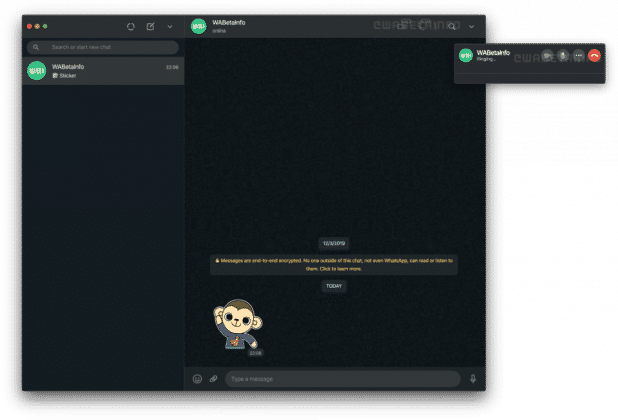Open WABetaInfo contact profile picture in header
Viewport: 618px width, 420px height.
199,26
